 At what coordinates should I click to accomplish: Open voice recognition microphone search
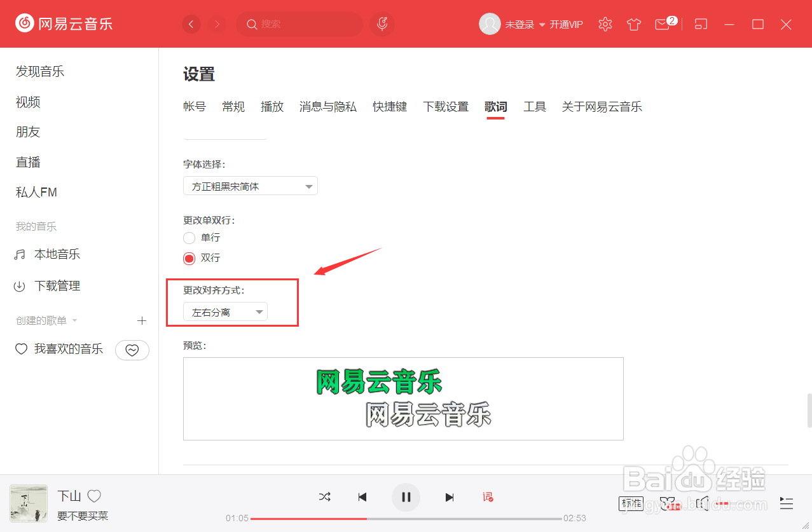point(382,24)
